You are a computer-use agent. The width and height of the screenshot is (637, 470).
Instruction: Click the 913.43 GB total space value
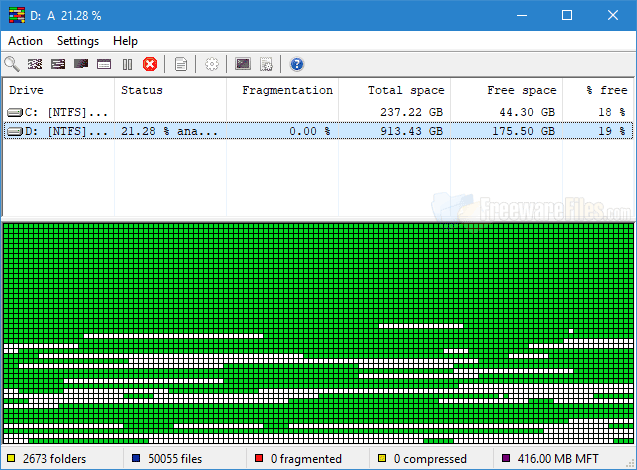(x=412, y=131)
